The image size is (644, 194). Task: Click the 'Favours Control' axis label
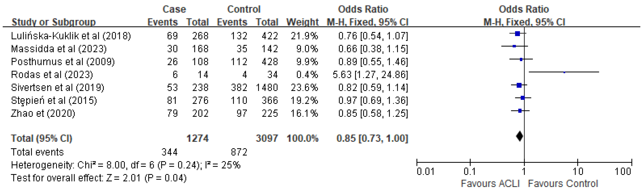[x=563, y=183]
